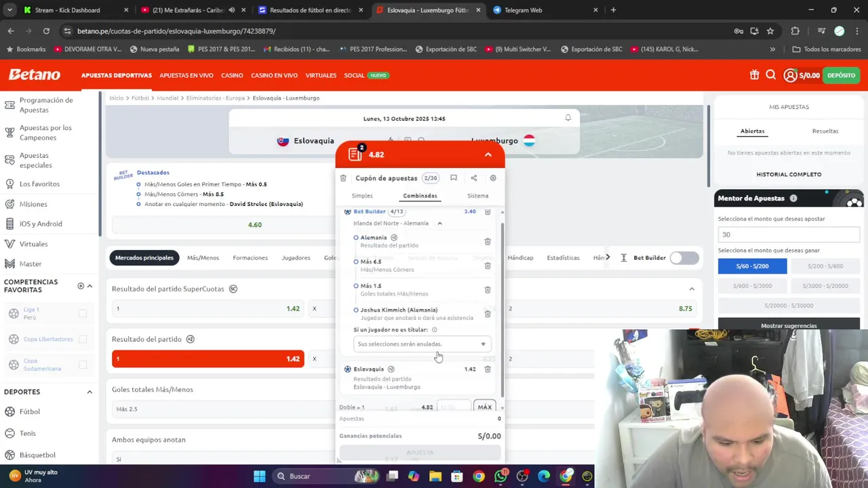Collapse Irlanda del Norte - Alemania selections
This screenshot has height=488, width=868.
point(439,223)
